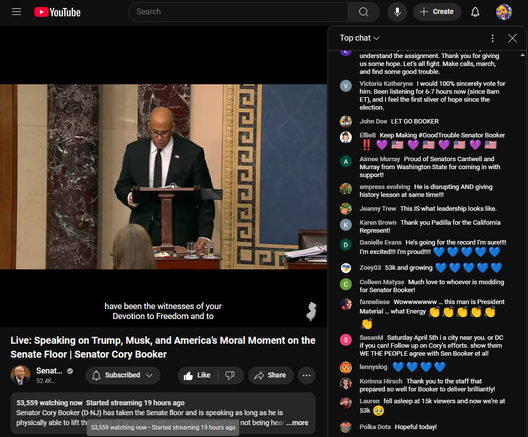The height and width of the screenshot is (437, 528).
Task: Click the New Jersey watermark in video
Action: pos(311,311)
